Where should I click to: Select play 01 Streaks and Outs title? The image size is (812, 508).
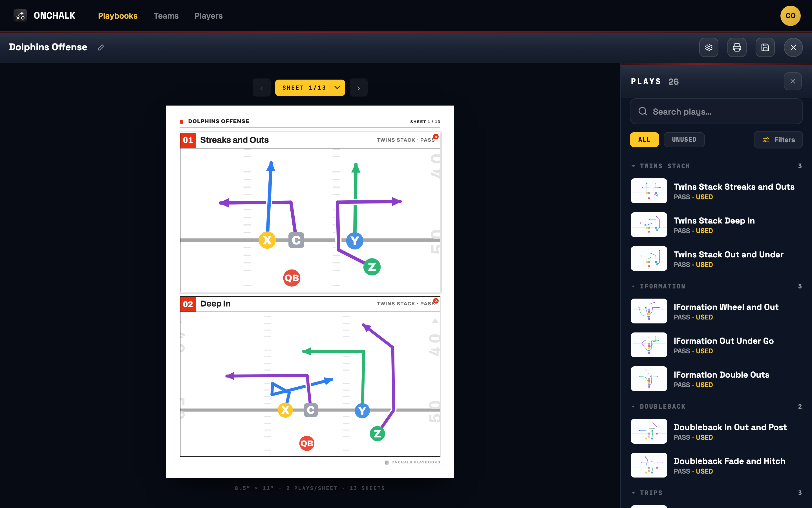[x=234, y=140]
